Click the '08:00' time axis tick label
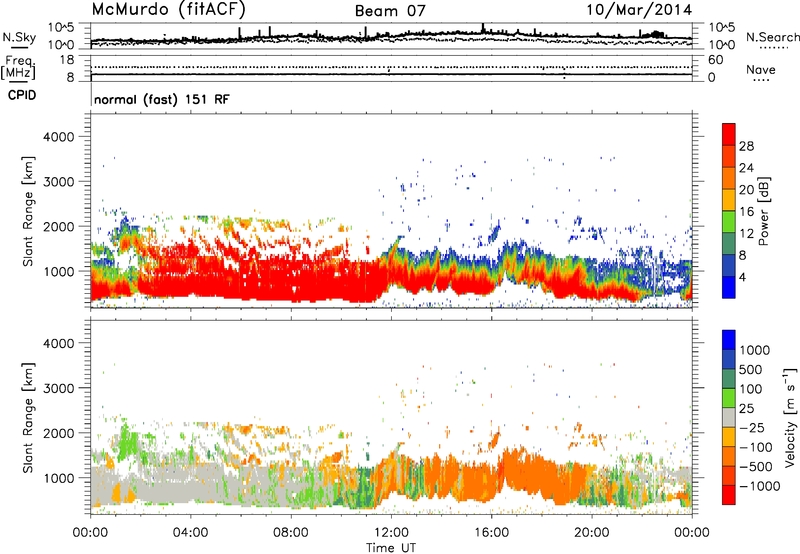 tap(291, 533)
